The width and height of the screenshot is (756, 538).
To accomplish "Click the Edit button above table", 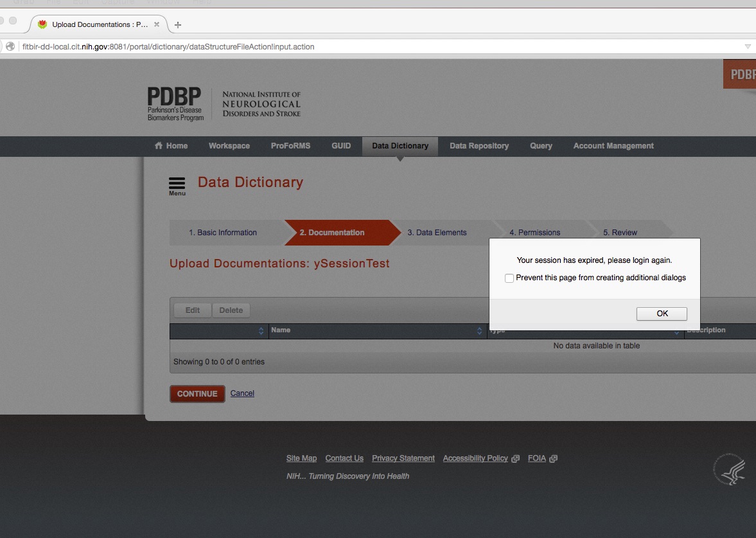I will point(193,310).
